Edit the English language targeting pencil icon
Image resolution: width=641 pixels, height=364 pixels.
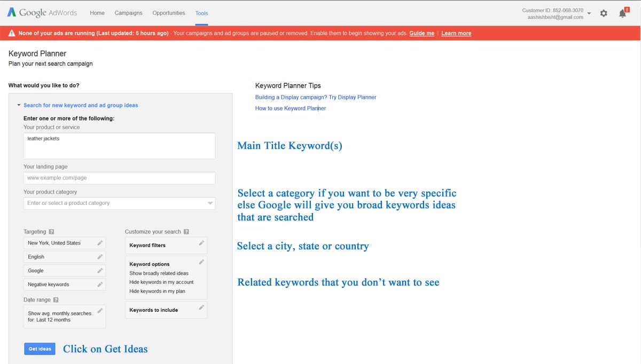click(100, 257)
